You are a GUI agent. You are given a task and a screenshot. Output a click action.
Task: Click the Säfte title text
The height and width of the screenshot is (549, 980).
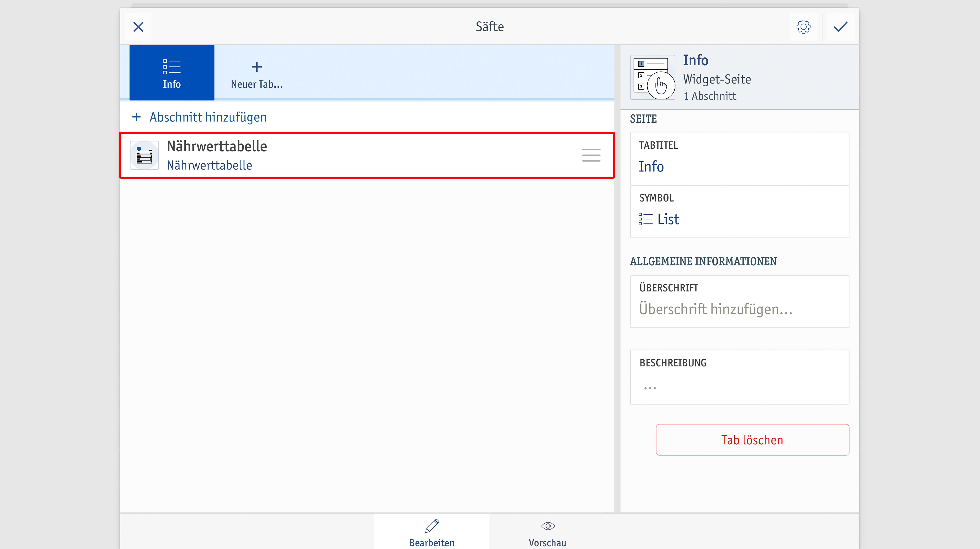click(x=490, y=27)
